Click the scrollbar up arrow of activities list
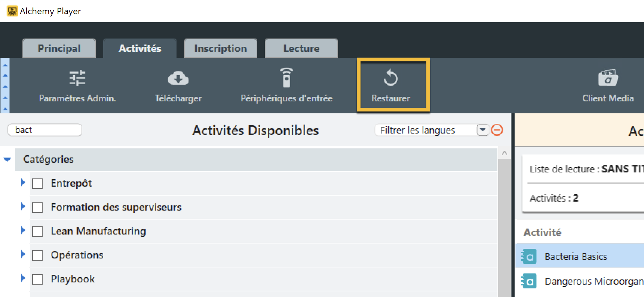The image size is (644, 297). pyautogui.click(x=505, y=153)
